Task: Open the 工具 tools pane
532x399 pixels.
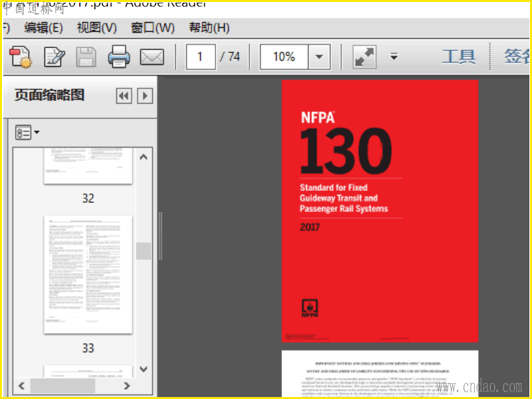Action: [x=458, y=57]
